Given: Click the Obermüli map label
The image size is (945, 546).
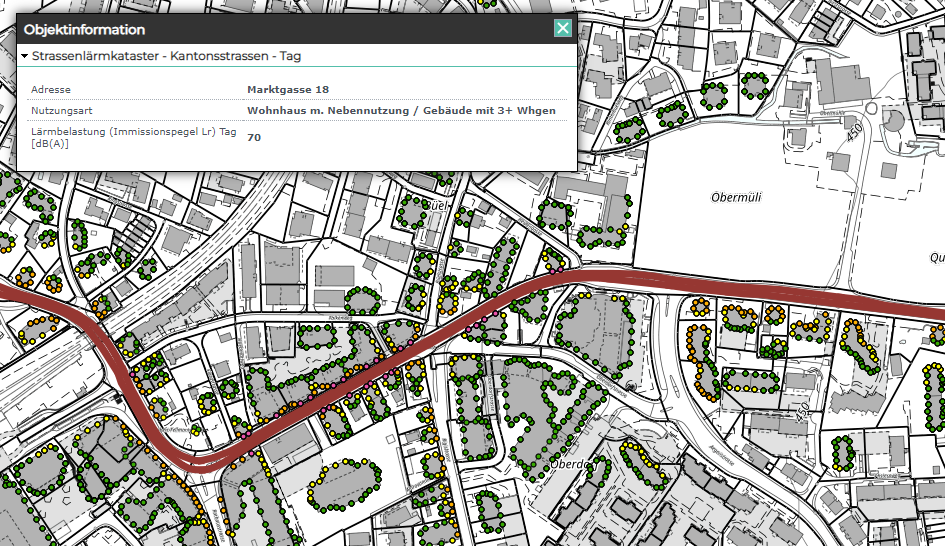Looking at the screenshot, I should point(737,197).
